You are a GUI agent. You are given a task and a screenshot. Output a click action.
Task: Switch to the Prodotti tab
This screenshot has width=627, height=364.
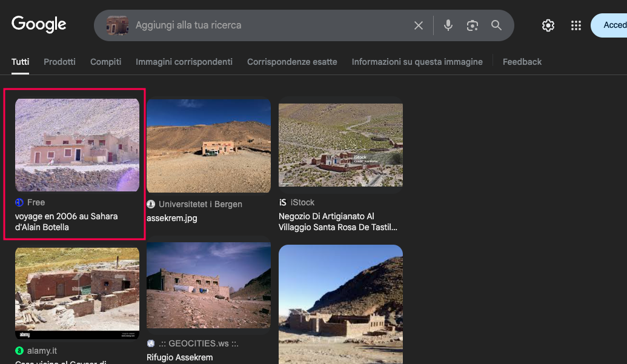tap(59, 62)
